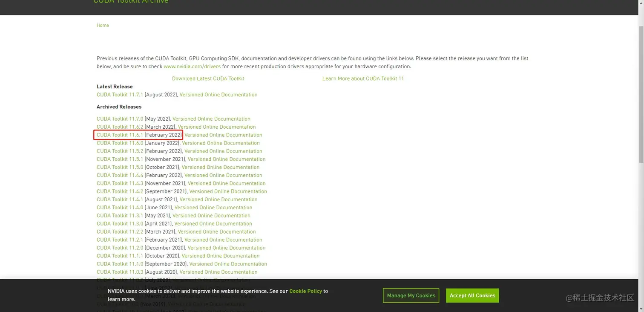This screenshot has width=644, height=312.
Task: Go to CUDA Toolkit 11.2.0 link
Action: [120, 248]
